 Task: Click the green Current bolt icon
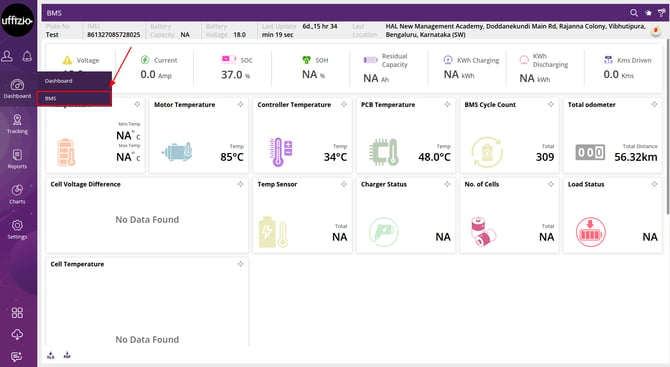click(145, 60)
